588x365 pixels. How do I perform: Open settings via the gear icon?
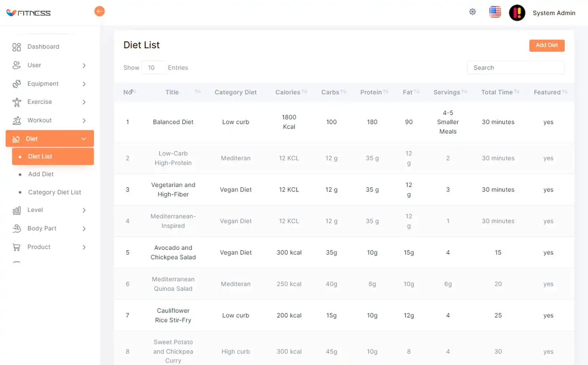click(x=473, y=12)
